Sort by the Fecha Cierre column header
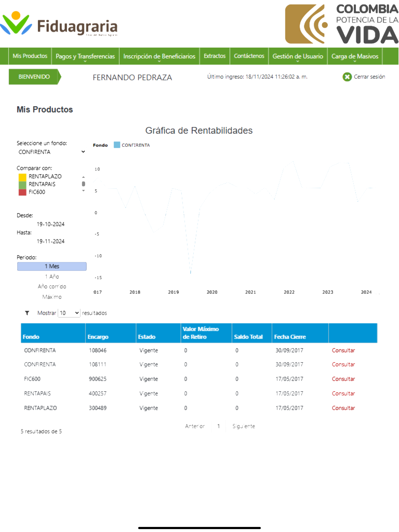The width and height of the screenshot is (399, 532). pos(300,333)
